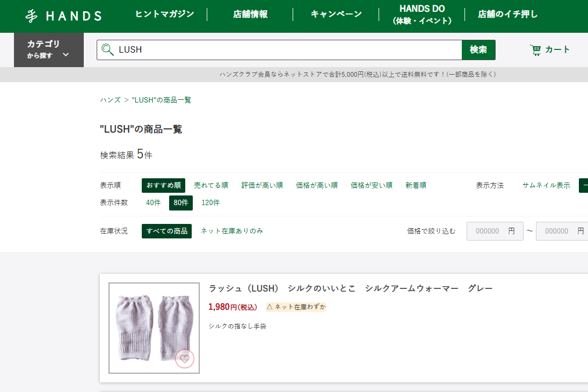Sort by おすすめ順
This screenshot has width=588, height=392.
click(163, 185)
